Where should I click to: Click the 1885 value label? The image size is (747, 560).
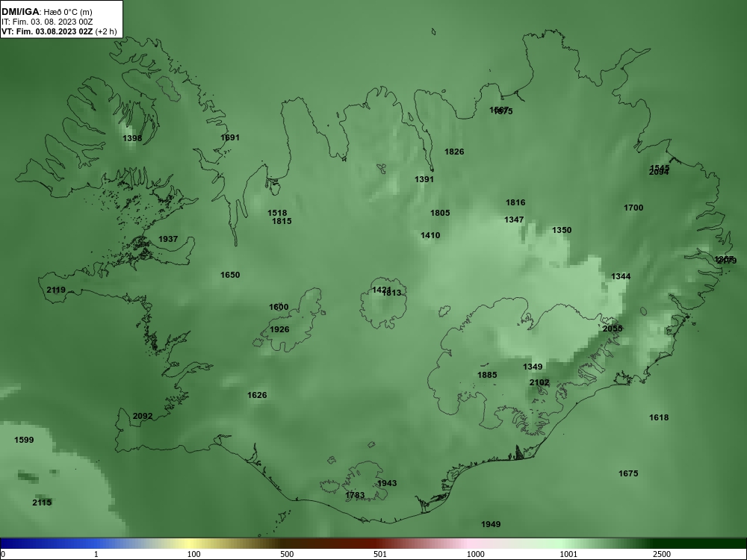487,376
